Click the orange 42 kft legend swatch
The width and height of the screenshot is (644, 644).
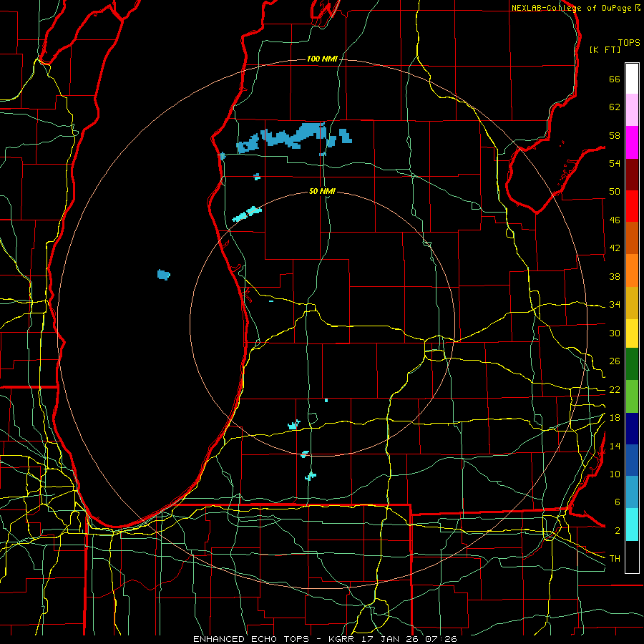point(632,270)
